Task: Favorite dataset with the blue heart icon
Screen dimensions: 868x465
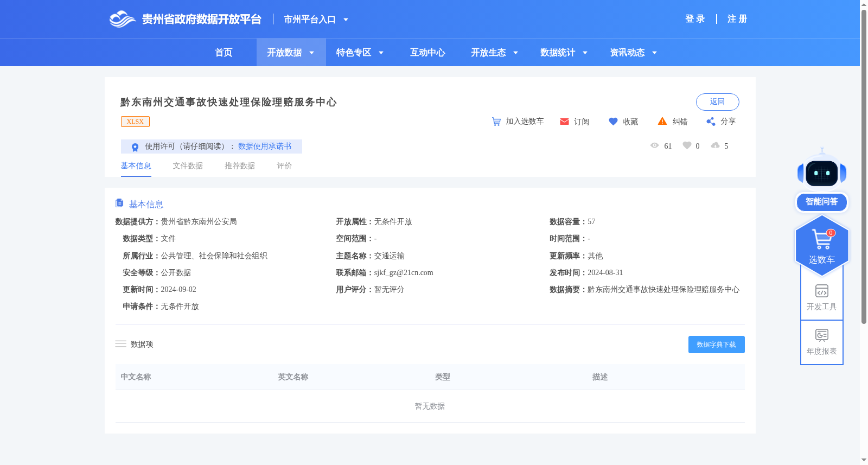Action: (613, 122)
